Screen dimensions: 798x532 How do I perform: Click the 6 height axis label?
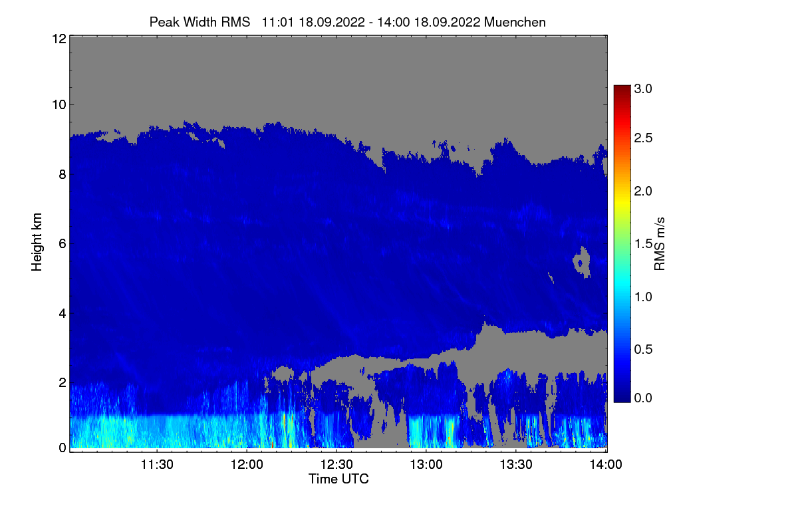click(62, 243)
